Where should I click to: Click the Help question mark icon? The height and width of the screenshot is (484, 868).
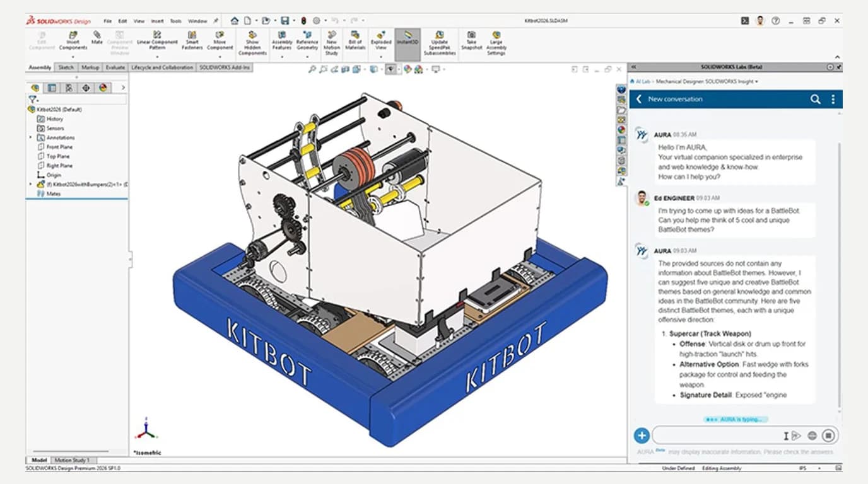(x=776, y=21)
